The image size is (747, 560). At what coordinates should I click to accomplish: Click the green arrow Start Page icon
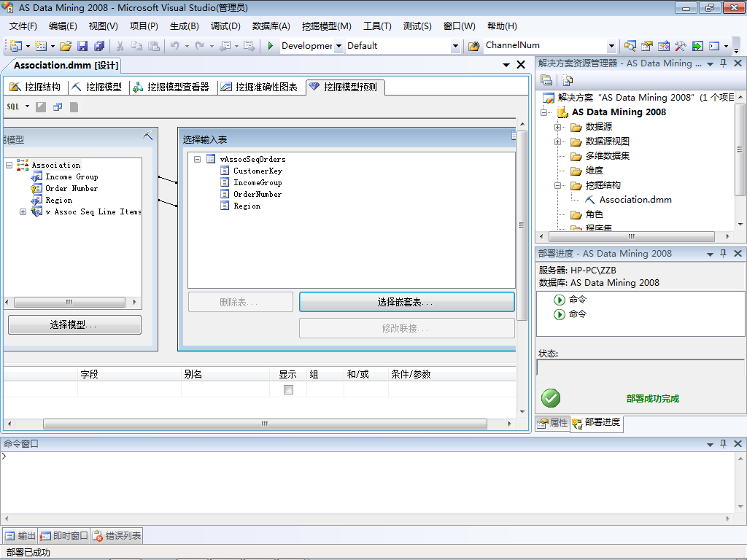click(697, 46)
